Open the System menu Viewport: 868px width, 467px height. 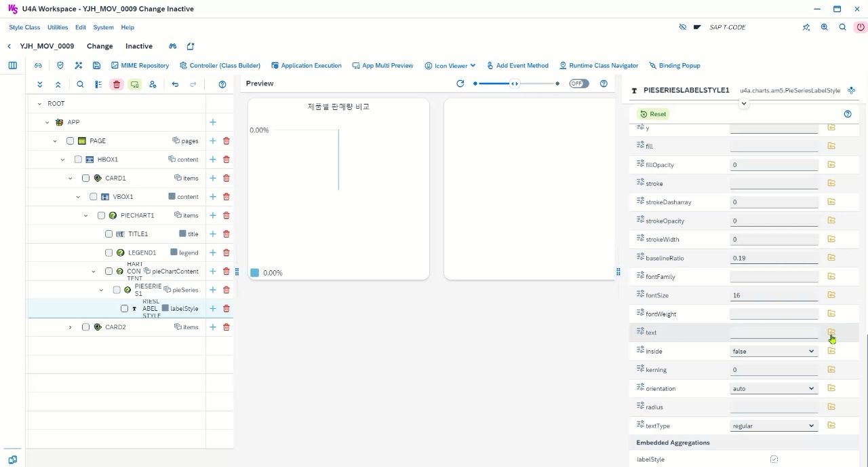104,27
